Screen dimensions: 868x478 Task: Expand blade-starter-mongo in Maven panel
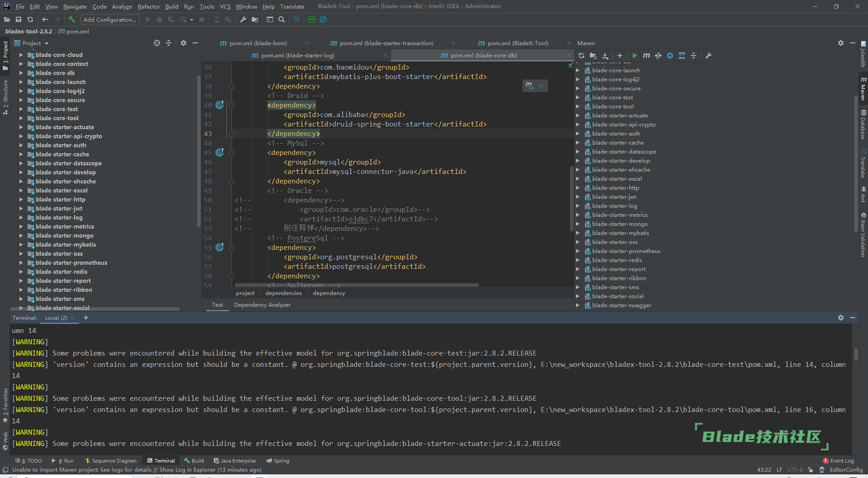click(x=578, y=224)
